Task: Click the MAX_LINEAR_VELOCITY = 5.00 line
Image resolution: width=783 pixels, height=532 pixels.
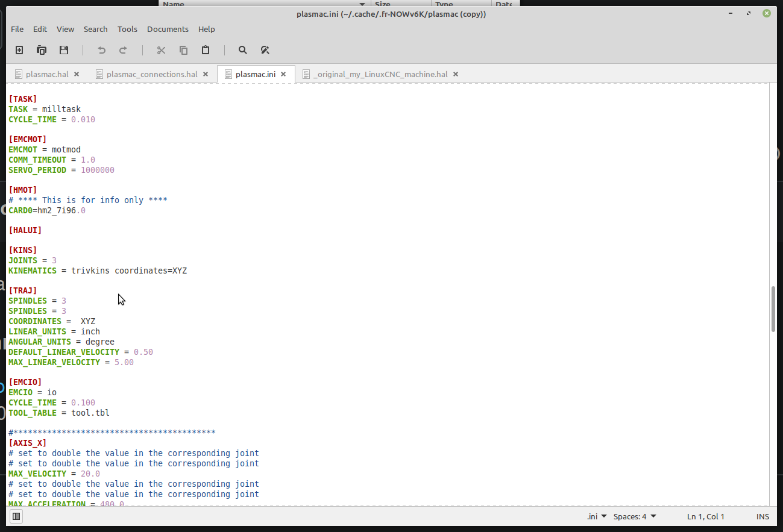Action: click(x=71, y=362)
